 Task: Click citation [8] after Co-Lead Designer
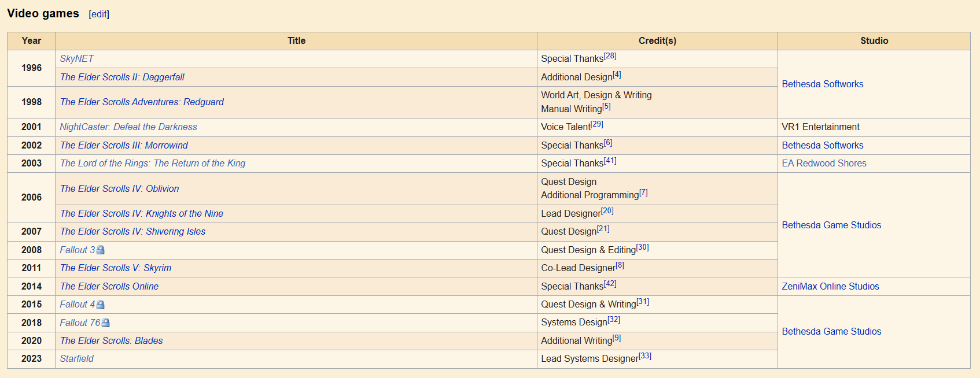(x=620, y=266)
